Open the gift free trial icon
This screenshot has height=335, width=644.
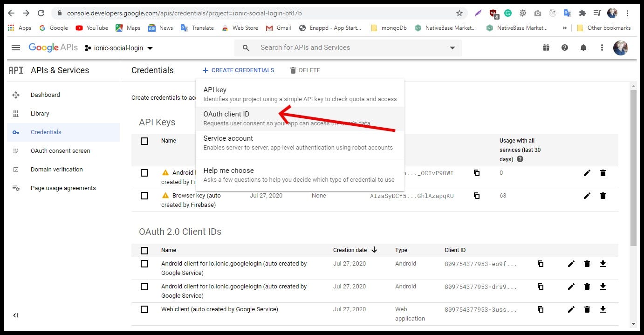[x=546, y=48]
